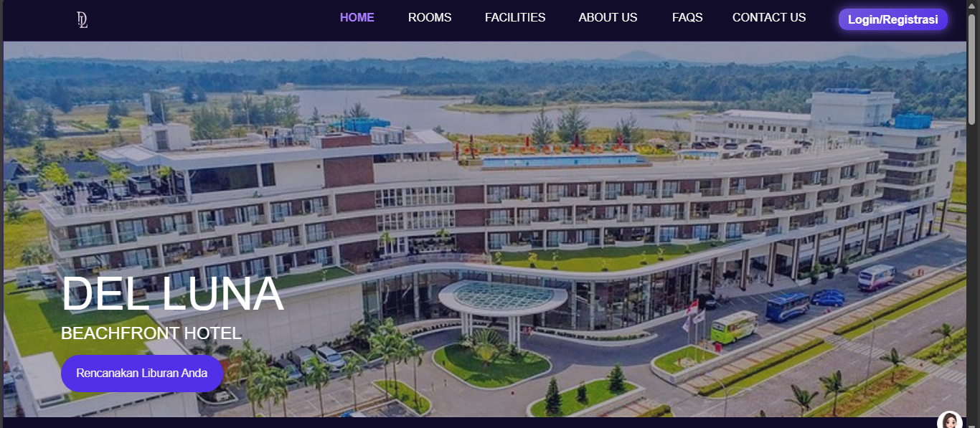Image resolution: width=980 pixels, height=428 pixels.
Task: Go to the HOME page
Action: [x=357, y=18]
